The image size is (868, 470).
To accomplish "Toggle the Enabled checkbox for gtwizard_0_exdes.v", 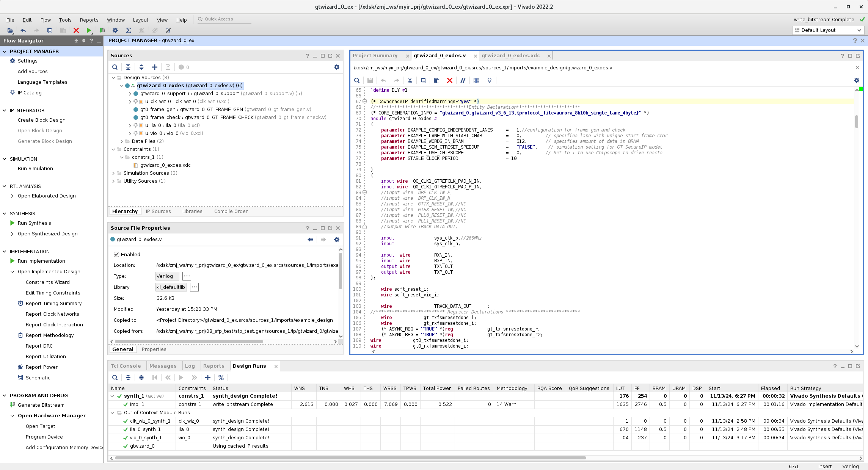I will click(x=116, y=255).
